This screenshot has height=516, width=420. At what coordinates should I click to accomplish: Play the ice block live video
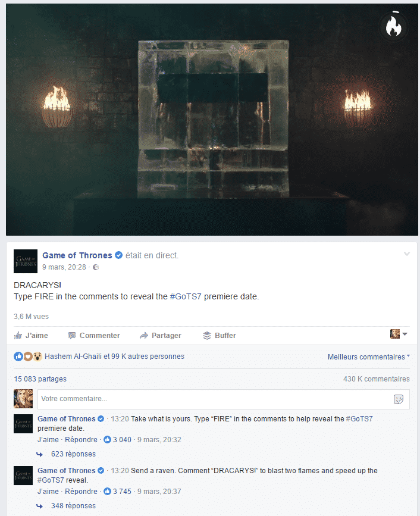(212, 120)
